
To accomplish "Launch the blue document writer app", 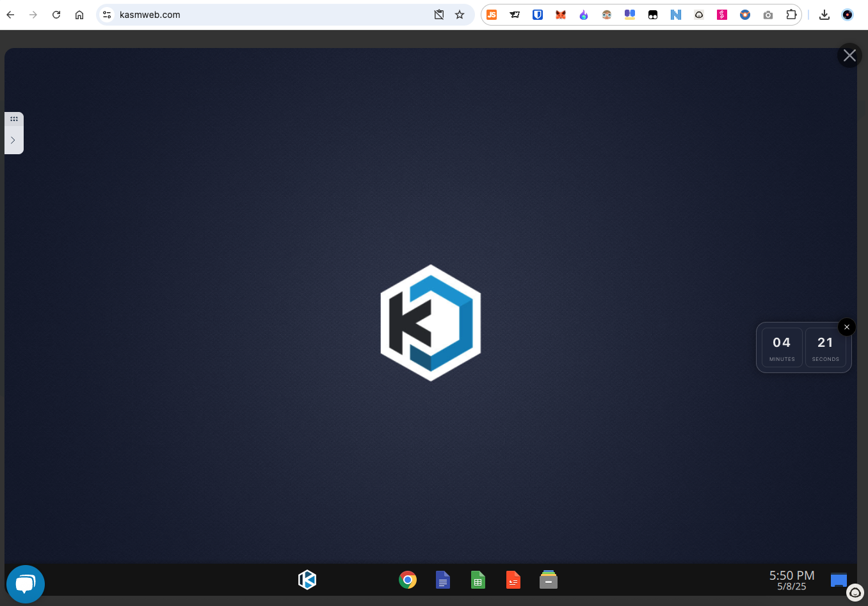I will pyautogui.click(x=443, y=580).
